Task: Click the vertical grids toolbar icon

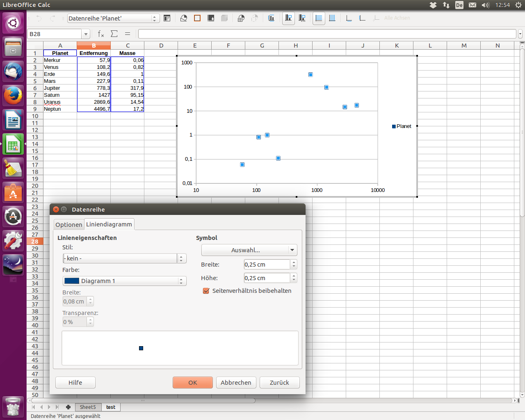Action: [332, 18]
